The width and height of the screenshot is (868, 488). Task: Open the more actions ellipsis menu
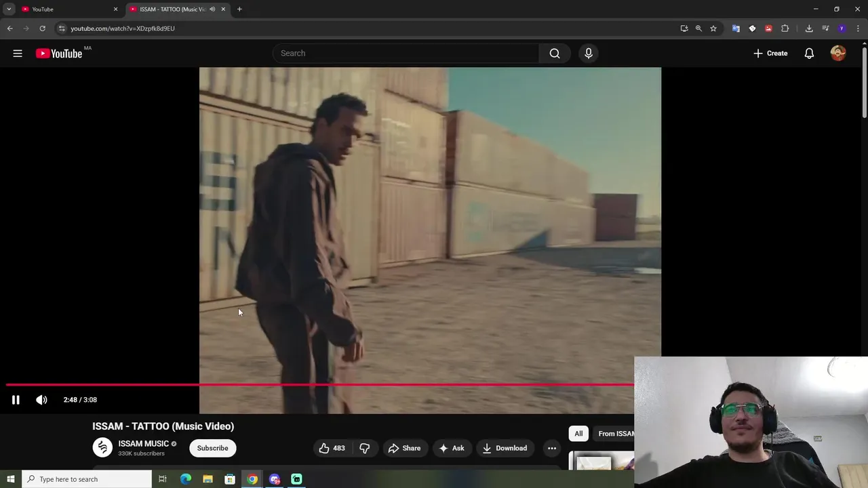552,448
